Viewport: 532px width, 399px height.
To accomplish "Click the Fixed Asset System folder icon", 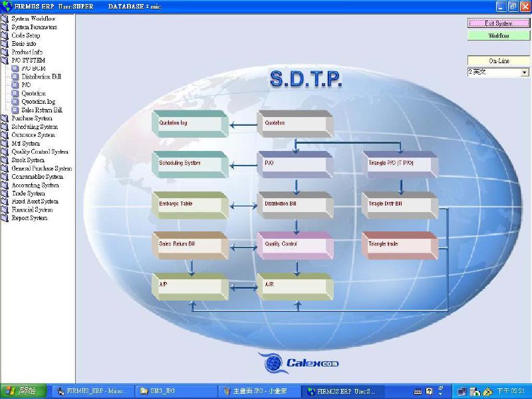I will [5, 201].
